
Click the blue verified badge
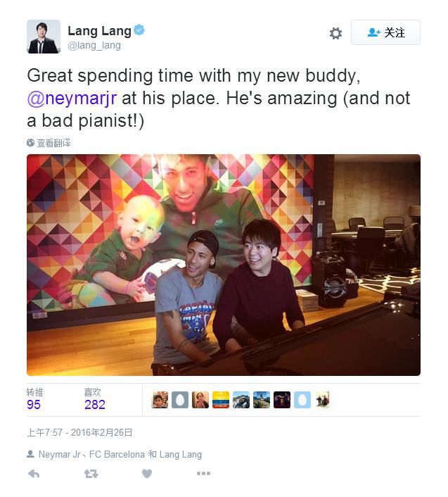140,30
